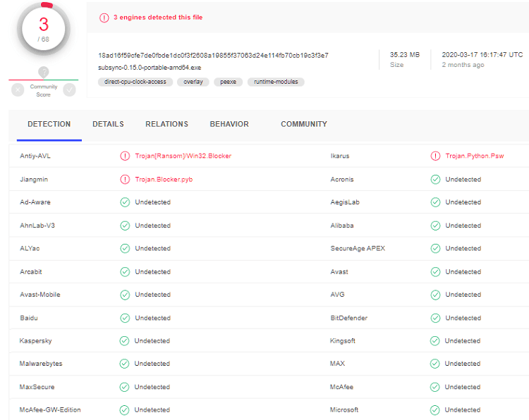Vote file as malicious with X button
The height and width of the screenshot is (420, 529).
[18, 90]
